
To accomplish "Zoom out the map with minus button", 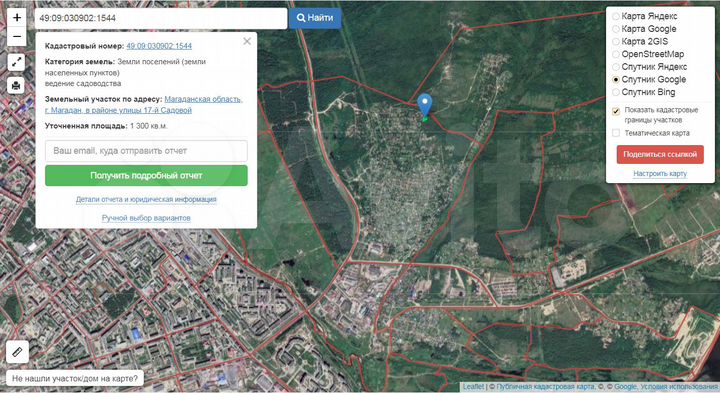I will click(x=17, y=37).
